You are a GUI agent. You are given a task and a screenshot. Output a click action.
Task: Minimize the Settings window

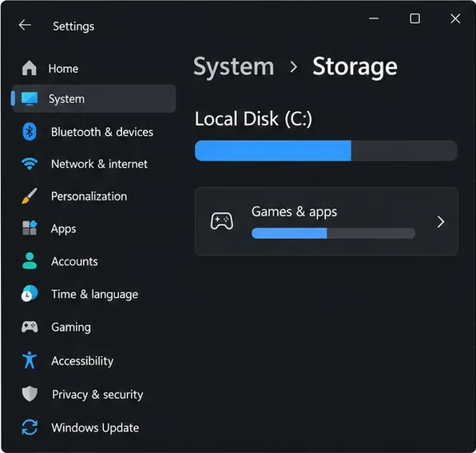(x=374, y=18)
